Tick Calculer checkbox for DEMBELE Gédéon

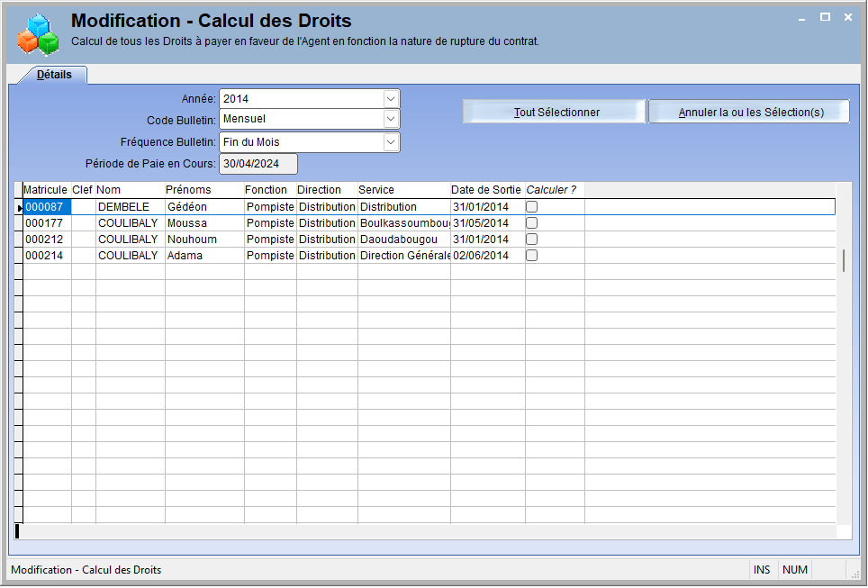(x=531, y=206)
